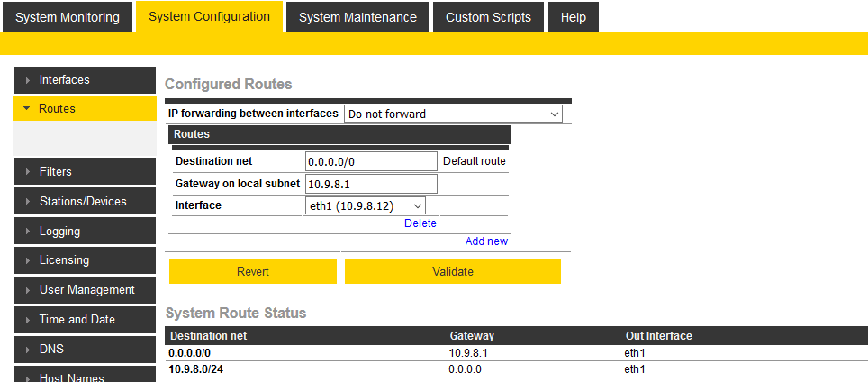Click the Destination net input field
This screenshot has height=382, width=868.
point(371,161)
